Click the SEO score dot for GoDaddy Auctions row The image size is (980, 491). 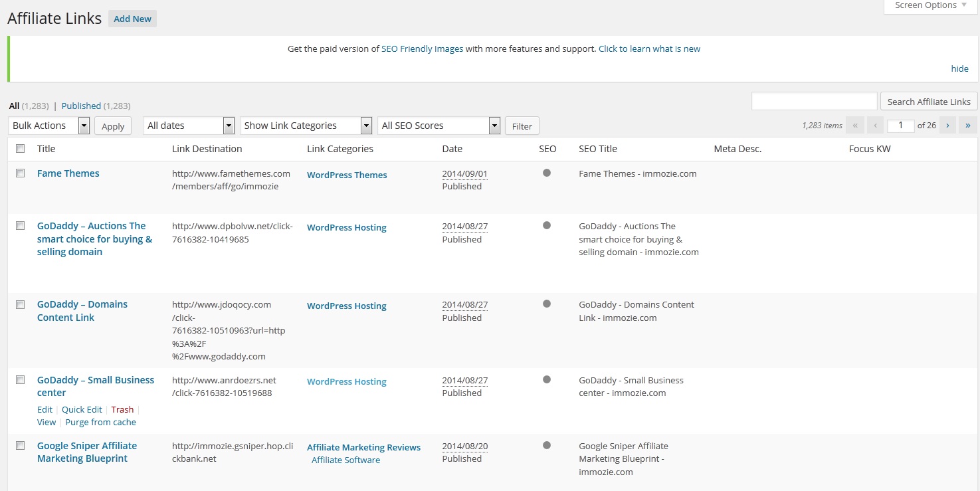547,225
